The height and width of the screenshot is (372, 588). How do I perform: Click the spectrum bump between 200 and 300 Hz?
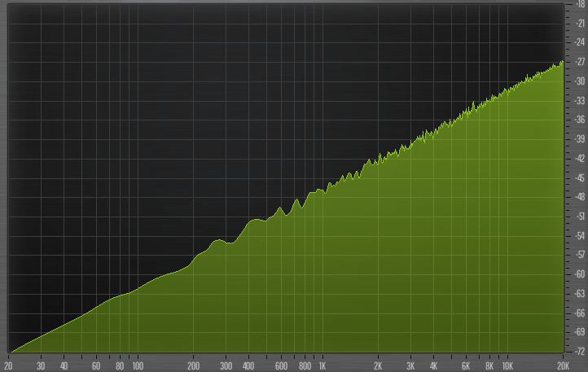pos(217,241)
